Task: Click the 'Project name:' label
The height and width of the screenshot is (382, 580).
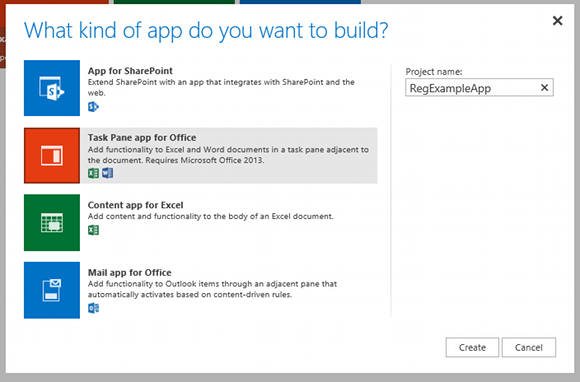Action: point(434,72)
